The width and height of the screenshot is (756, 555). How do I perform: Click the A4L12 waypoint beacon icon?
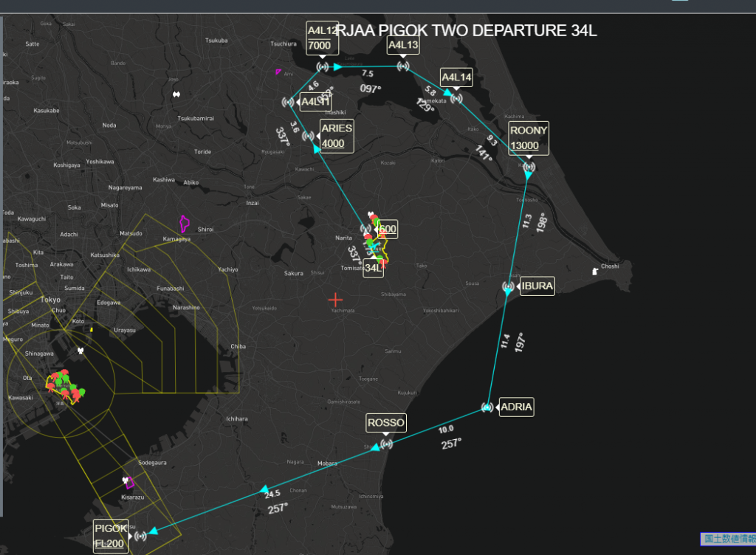pyautogui.click(x=323, y=67)
